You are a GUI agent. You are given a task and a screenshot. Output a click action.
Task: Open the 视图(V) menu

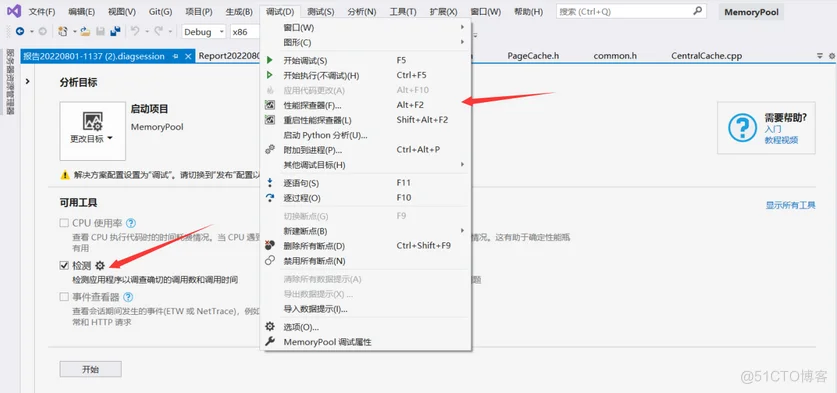(122, 11)
